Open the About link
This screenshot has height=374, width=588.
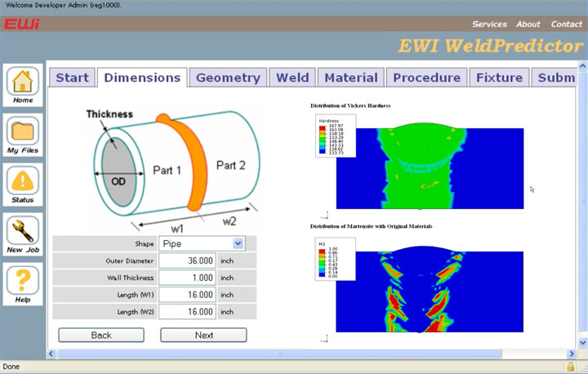528,24
